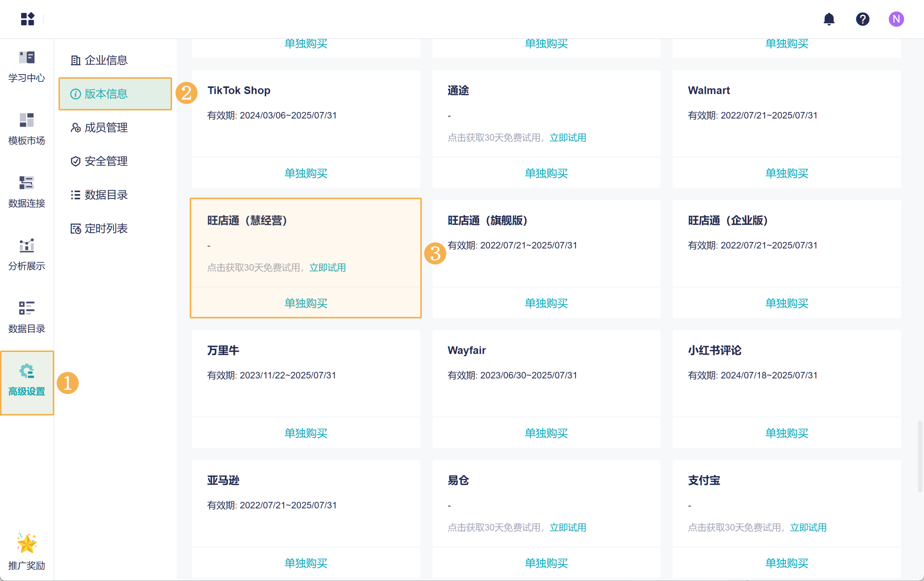The image size is (924, 581).
Task: Click 立即试用 link under 通途
Action: coord(568,138)
